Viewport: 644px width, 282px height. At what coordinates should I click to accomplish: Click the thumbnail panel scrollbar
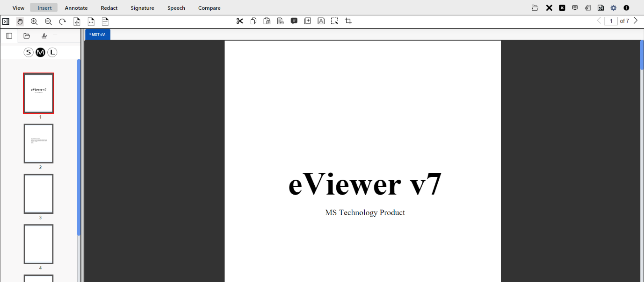tap(79, 147)
